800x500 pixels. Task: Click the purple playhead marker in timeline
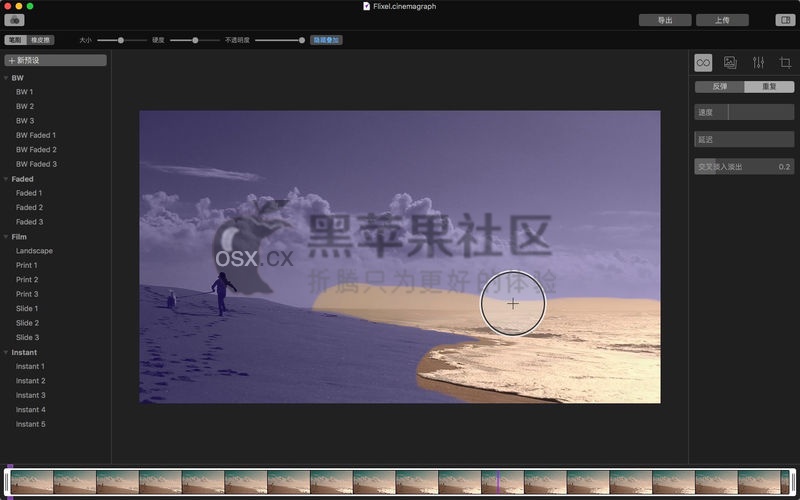[x=498, y=482]
